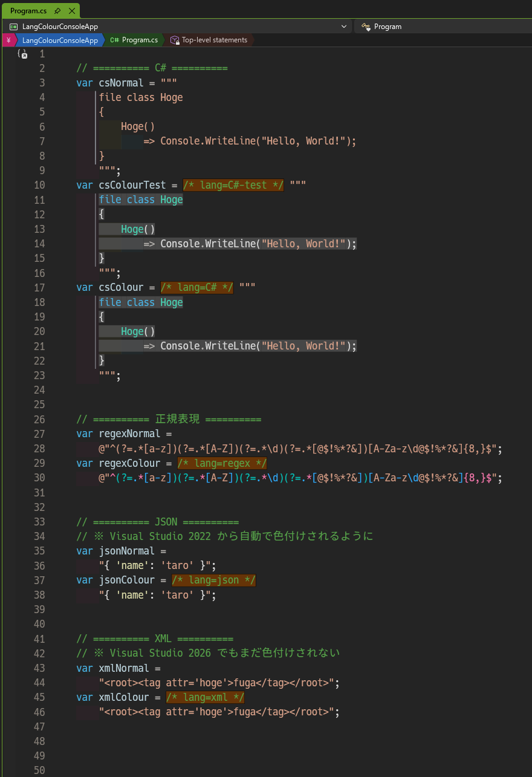Close the Program.cs tab

[71, 11]
